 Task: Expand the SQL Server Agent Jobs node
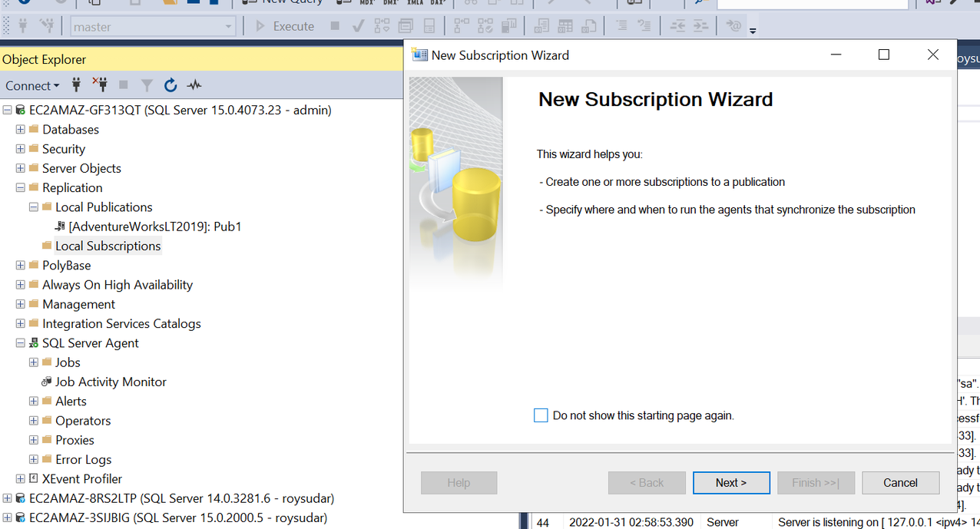(x=32, y=362)
